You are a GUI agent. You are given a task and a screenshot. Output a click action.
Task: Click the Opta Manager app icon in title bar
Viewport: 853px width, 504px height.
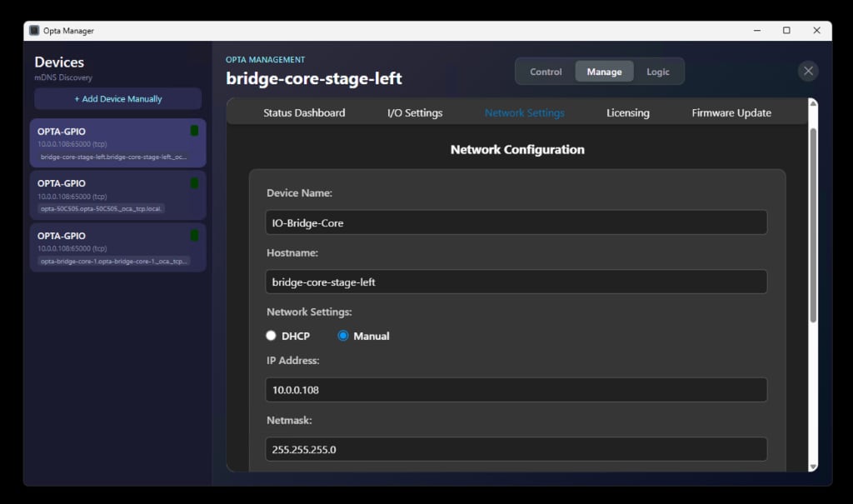coord(34,31)
